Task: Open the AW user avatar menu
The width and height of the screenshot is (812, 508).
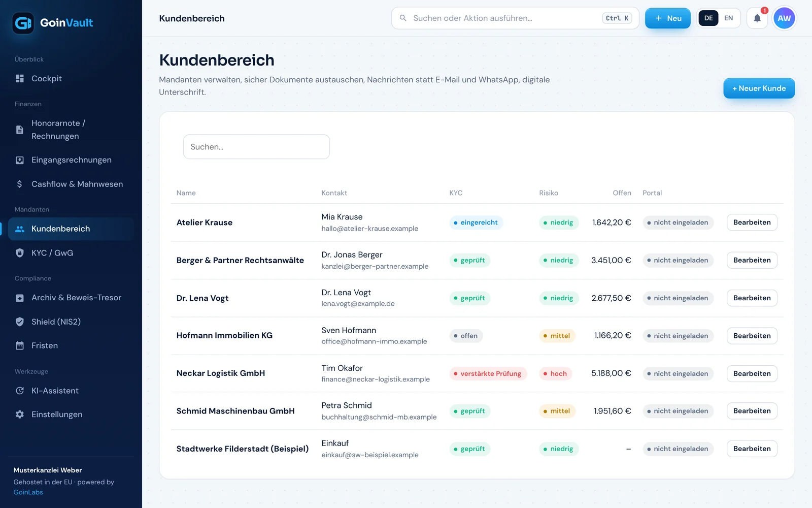Action: (784, 18)
